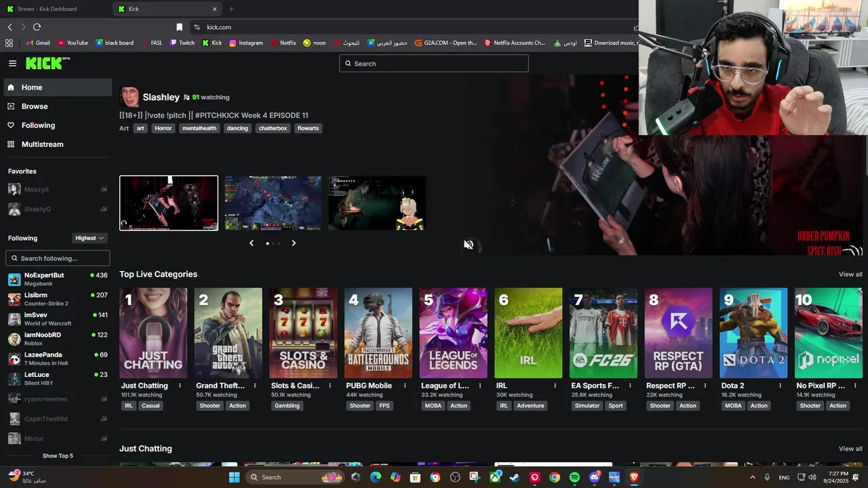Open three-dot menu on PUBG Mobile card
This screenshot has height=488, width=868.
[405, 386]
